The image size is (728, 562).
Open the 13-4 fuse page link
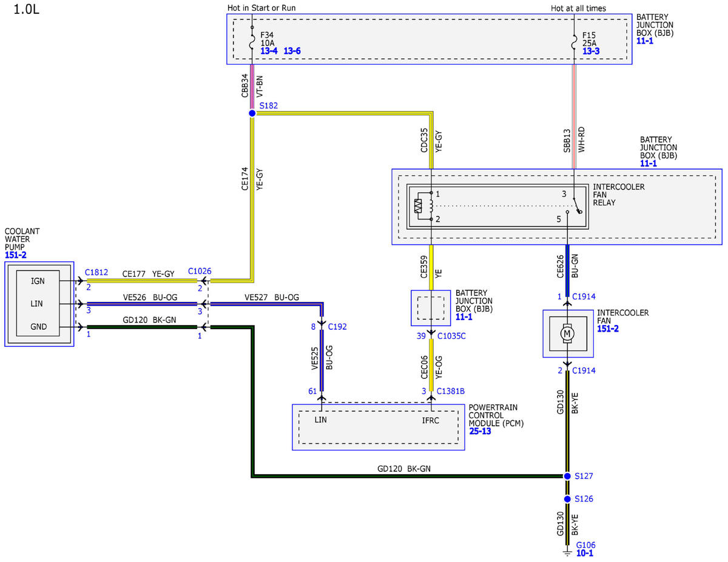(269, 52)
